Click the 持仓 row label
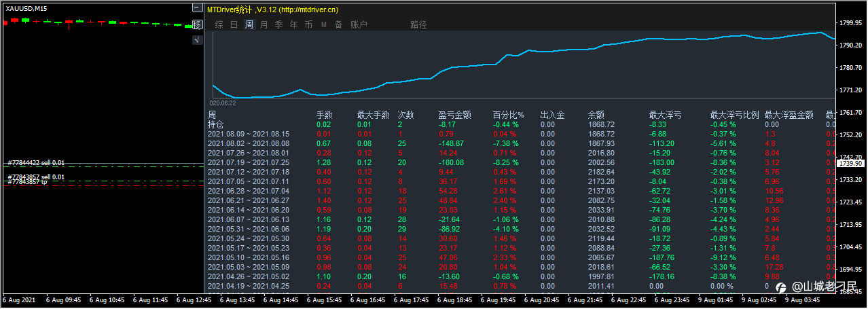This screenshot has width=868, height=309. 216,125
